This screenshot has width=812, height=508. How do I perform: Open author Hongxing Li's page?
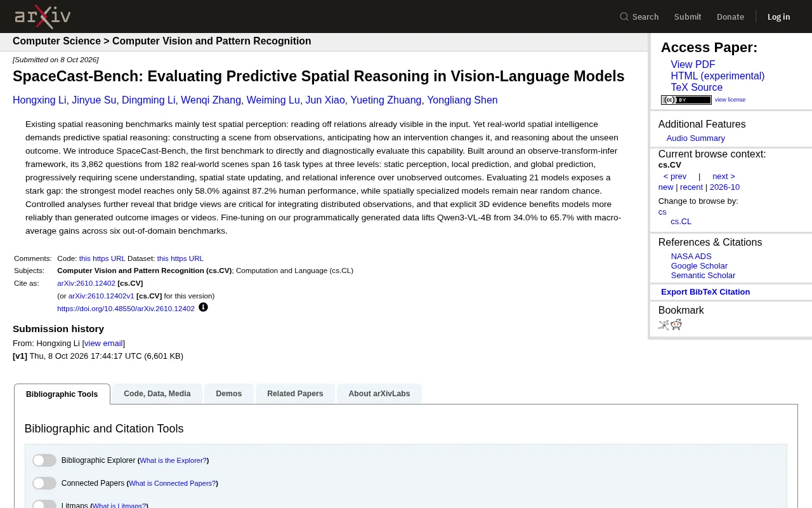pos(39,100)
